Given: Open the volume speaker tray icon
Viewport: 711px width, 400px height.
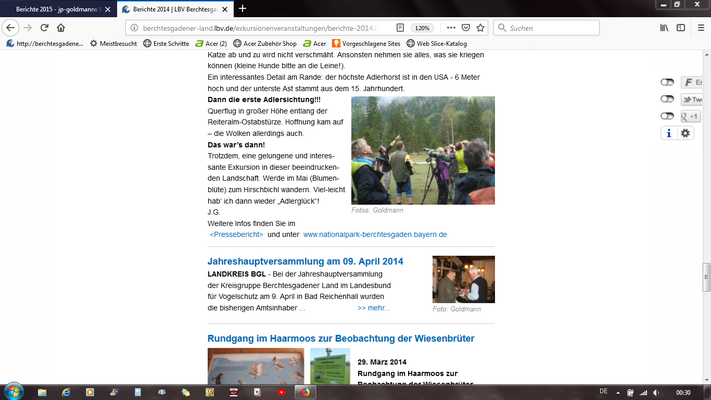Looking at the screenshot, I should (656, 393).
